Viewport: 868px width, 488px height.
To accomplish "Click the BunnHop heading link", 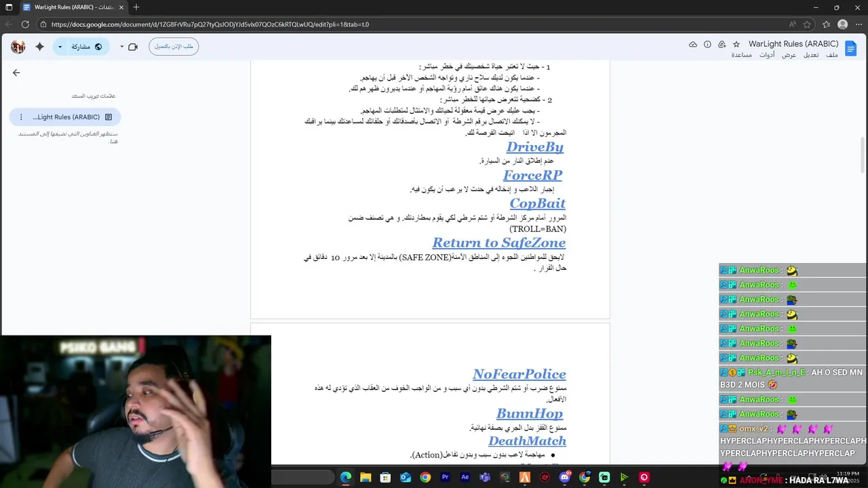I will pyautogui.click(x=530, y=413).
